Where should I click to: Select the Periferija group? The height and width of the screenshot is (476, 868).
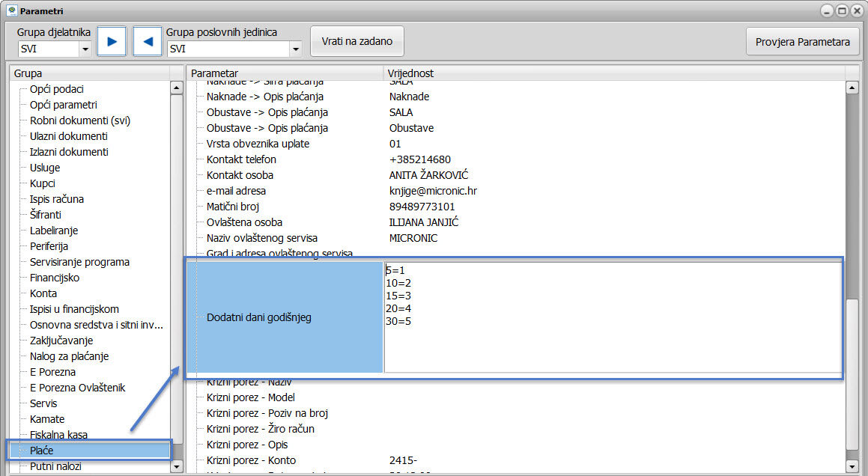tap(49, 246)
